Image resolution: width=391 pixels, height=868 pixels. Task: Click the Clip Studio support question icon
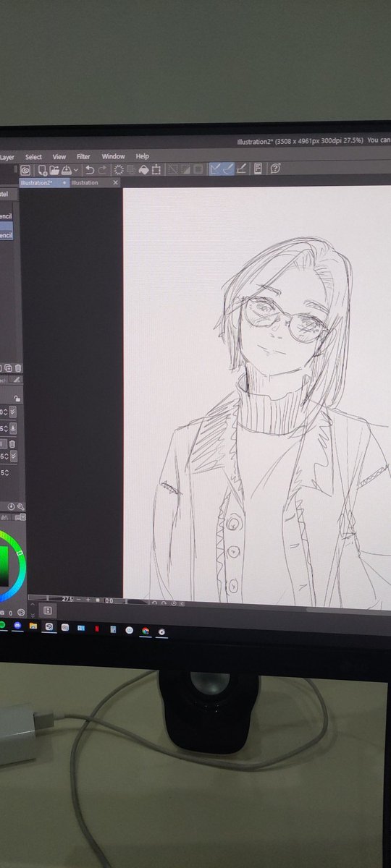[x=276, y=169]
